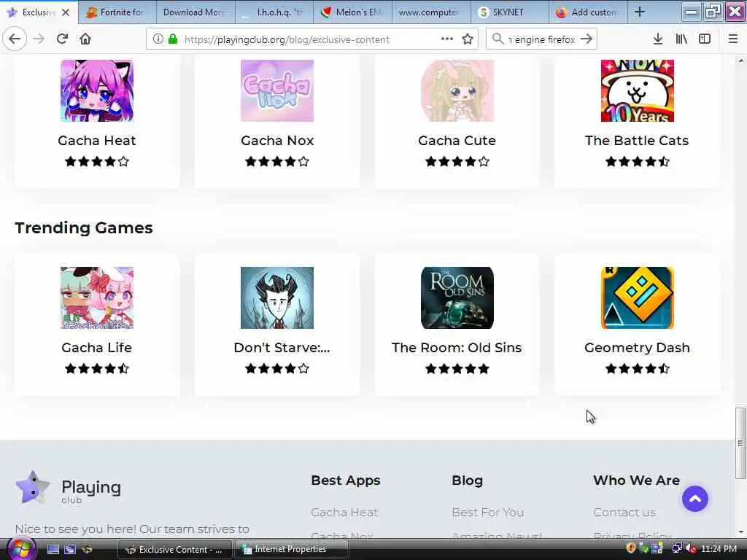Click the Gacha Life star rating
747x560 pixels.
[x=97, y=368]
